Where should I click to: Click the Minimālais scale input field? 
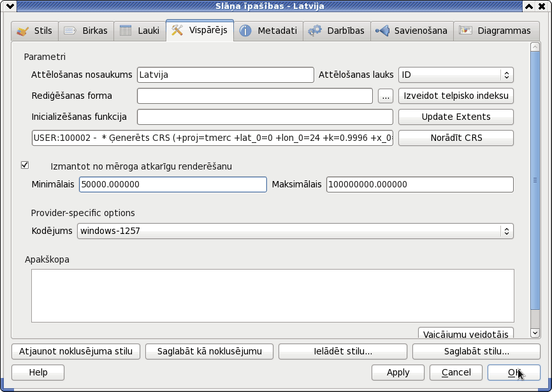click(173, 184)
